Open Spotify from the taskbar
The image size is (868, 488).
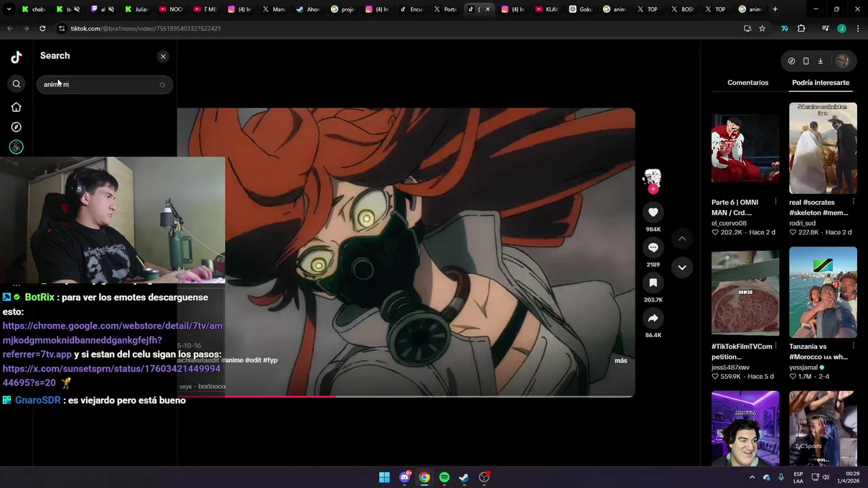pyautogui.click(x=444, y=477)
